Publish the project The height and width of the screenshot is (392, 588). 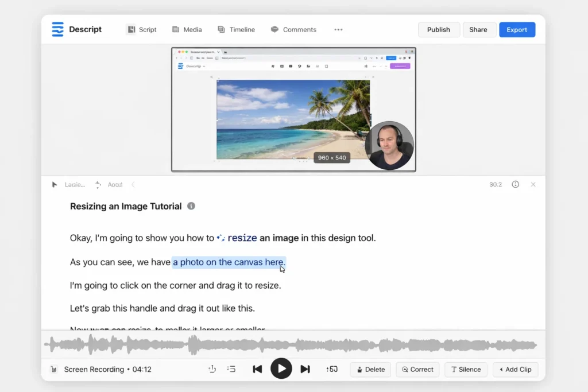pos(439,29)
